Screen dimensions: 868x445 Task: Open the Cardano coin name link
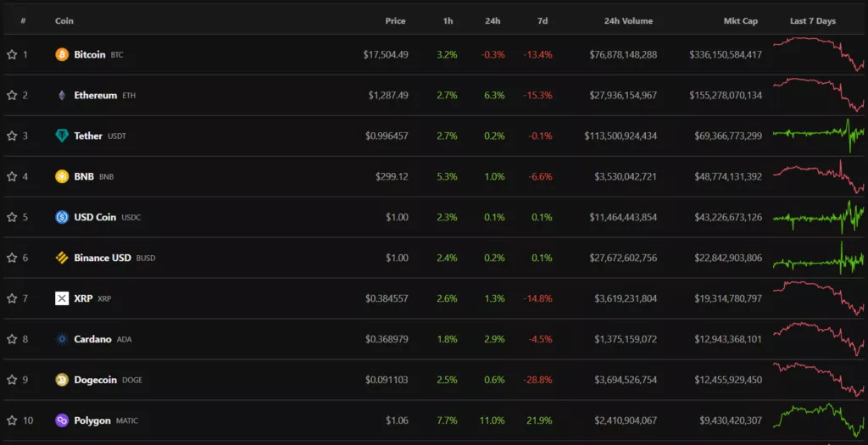point(92,339)
